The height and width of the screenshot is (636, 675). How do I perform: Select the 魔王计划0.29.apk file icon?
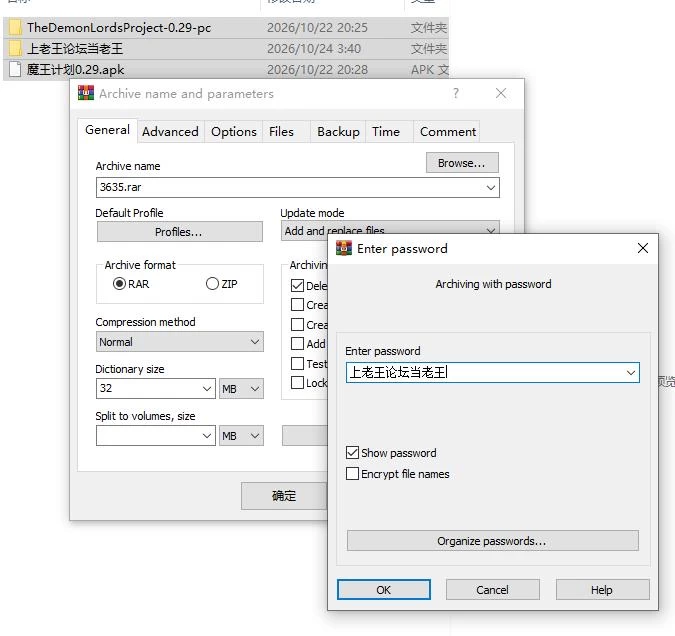(x=15, y=69)
